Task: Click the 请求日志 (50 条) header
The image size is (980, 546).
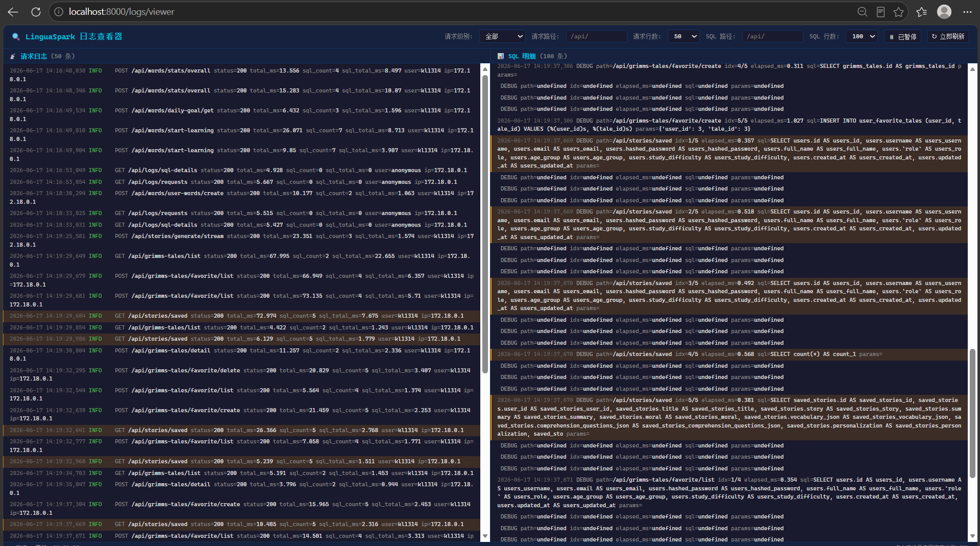Action: (47, 56)
